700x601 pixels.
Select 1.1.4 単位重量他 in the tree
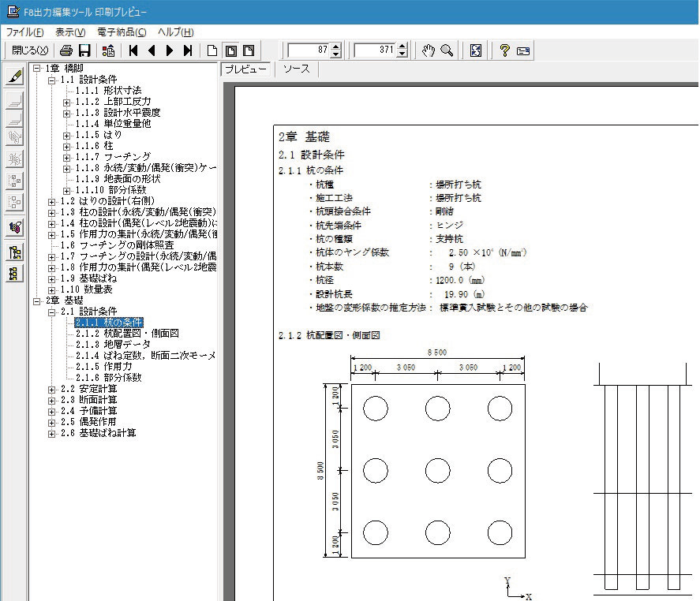point(113,124)
